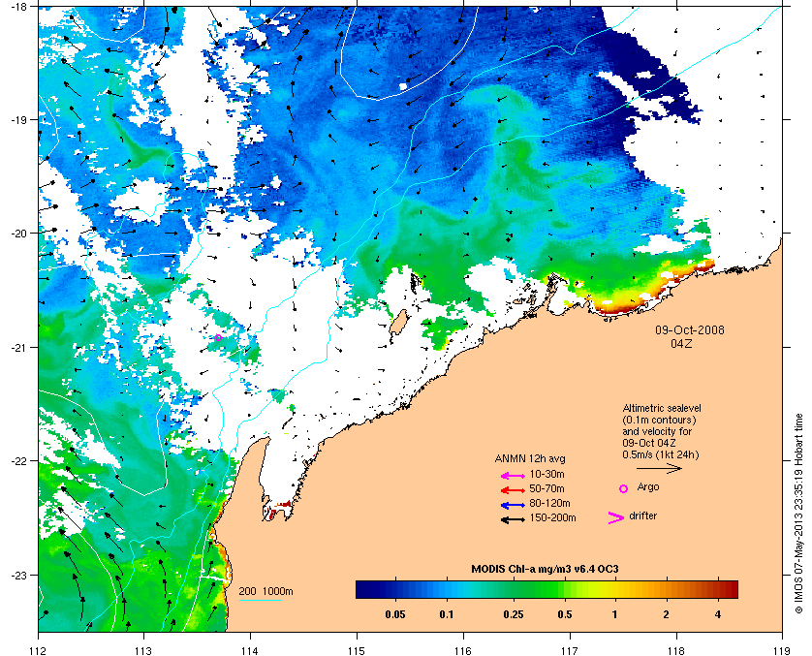Click the date label 09-Oct-2008
Screen dimensions: 812x656
[690, 329]
